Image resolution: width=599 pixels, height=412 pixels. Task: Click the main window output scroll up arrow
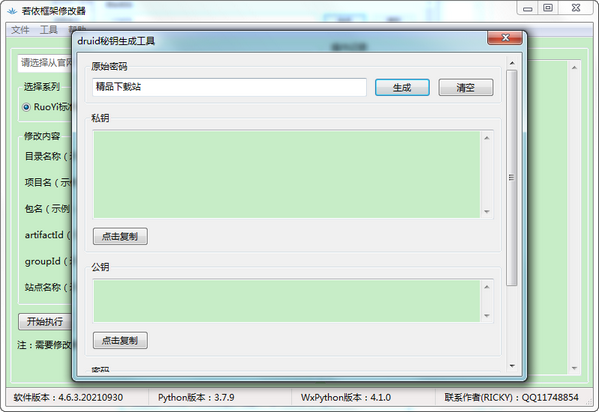tap(574, 68)
